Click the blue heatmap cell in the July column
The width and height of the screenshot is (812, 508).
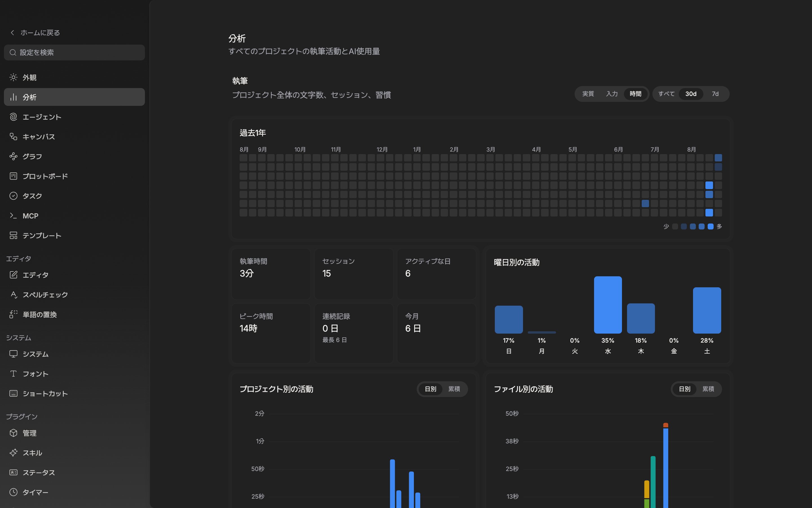pyautogui.click(x=645, y=203)
